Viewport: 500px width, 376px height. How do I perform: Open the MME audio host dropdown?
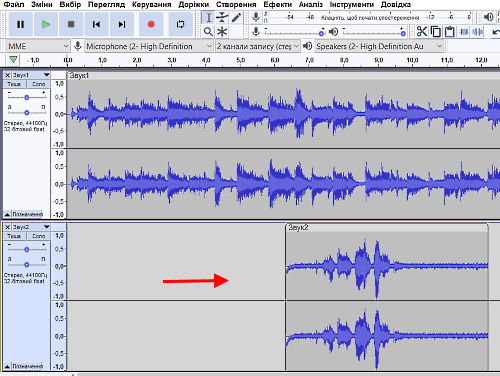(x=38, y=46)
